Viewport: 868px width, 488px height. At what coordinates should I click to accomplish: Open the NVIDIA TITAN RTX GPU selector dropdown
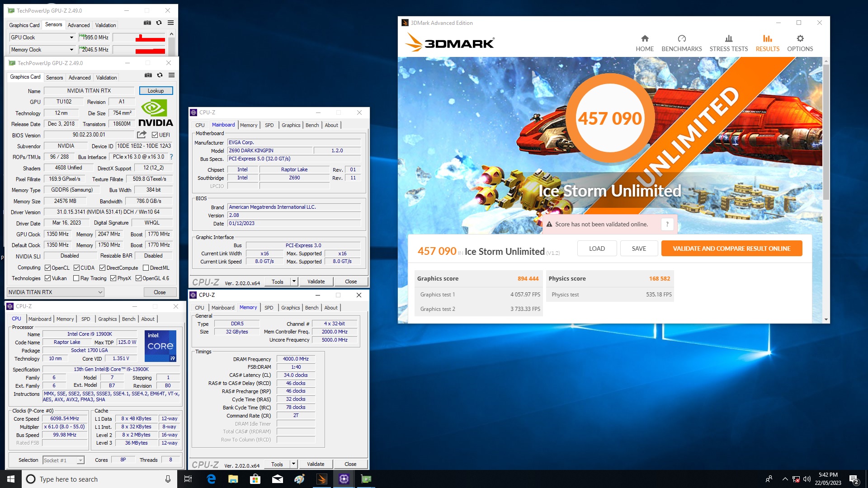(x=56, y=292)
